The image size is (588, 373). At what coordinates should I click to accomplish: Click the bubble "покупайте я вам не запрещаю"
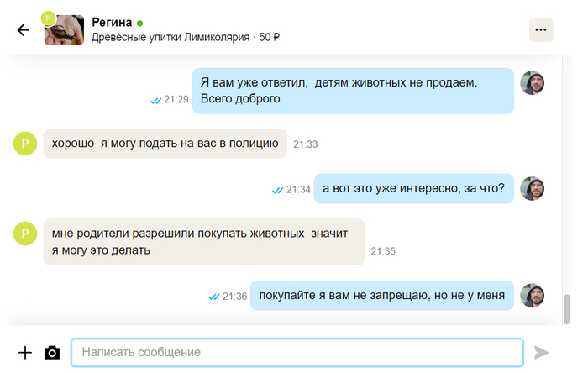point(381,295)
